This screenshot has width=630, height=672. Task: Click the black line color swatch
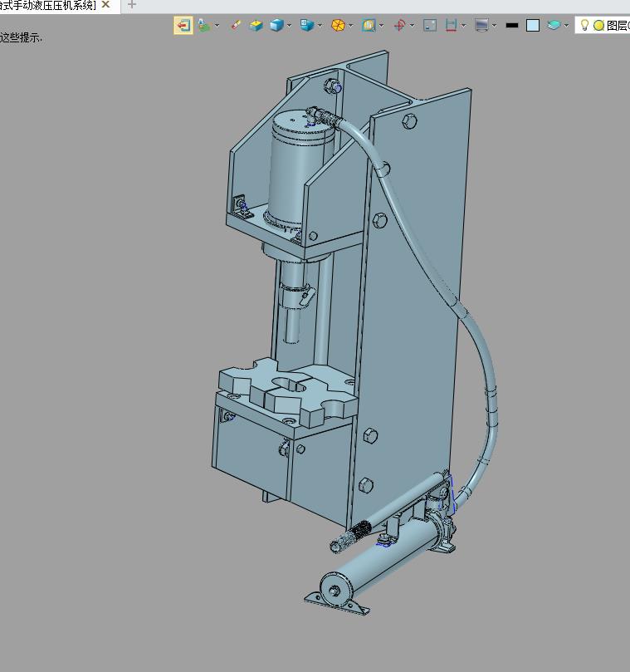coord(512,26)
